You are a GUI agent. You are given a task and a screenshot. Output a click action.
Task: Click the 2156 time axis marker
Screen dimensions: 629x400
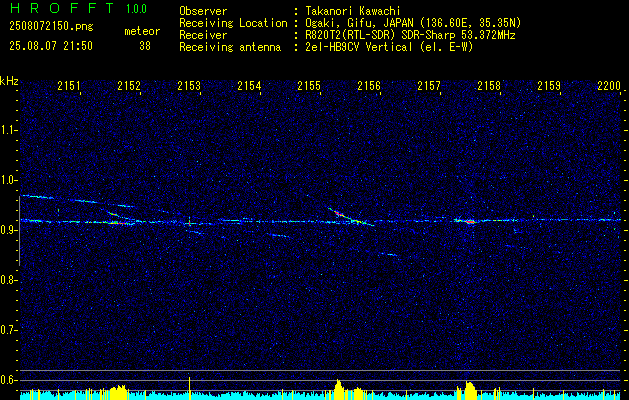[x=369, y=85]
